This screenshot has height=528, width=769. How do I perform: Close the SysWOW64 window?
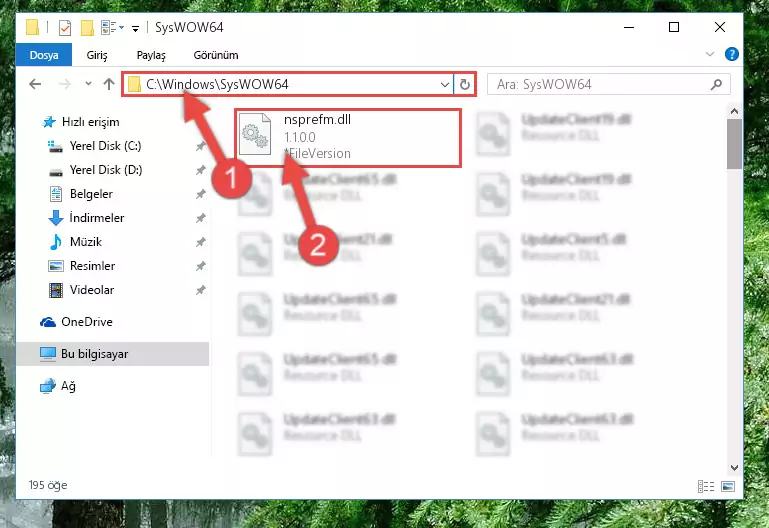719,27
